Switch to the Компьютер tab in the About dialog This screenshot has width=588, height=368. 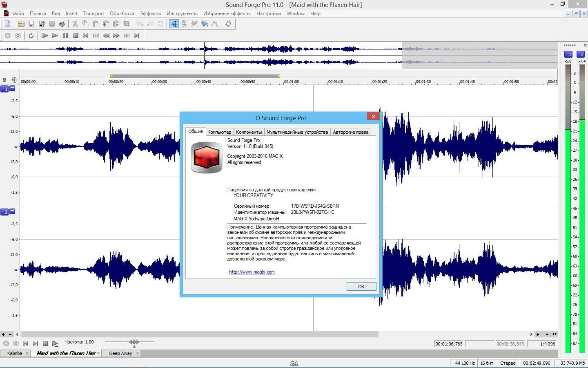click(x=219, y=132)
